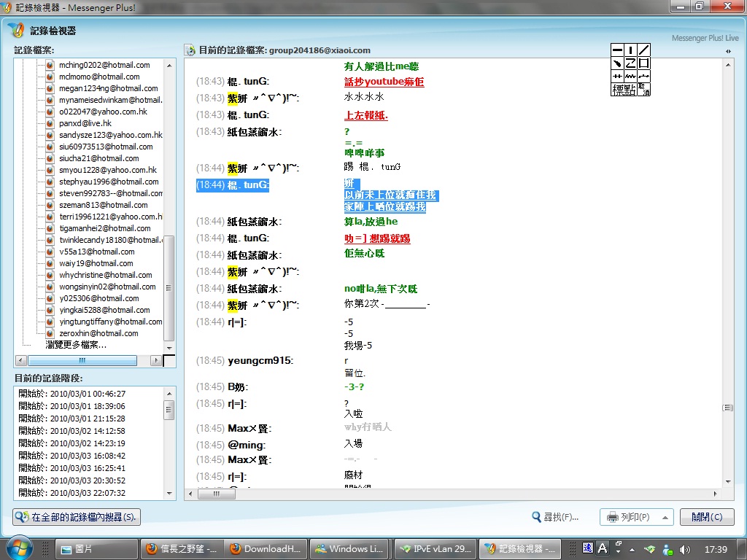The height and width of the screenshot is (560, 747).
Task: Open the log for yingkai5288@hotmail.com
Action: [x=104, y=310]
